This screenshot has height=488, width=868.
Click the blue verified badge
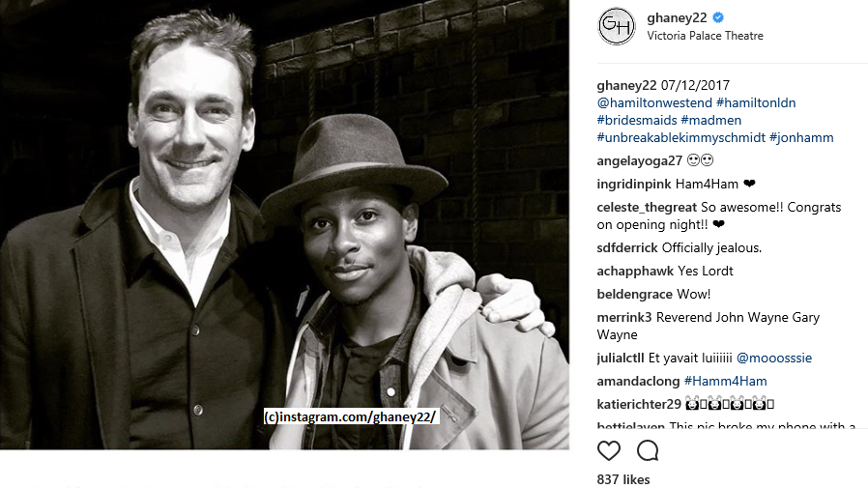click(x=718, y=17)
